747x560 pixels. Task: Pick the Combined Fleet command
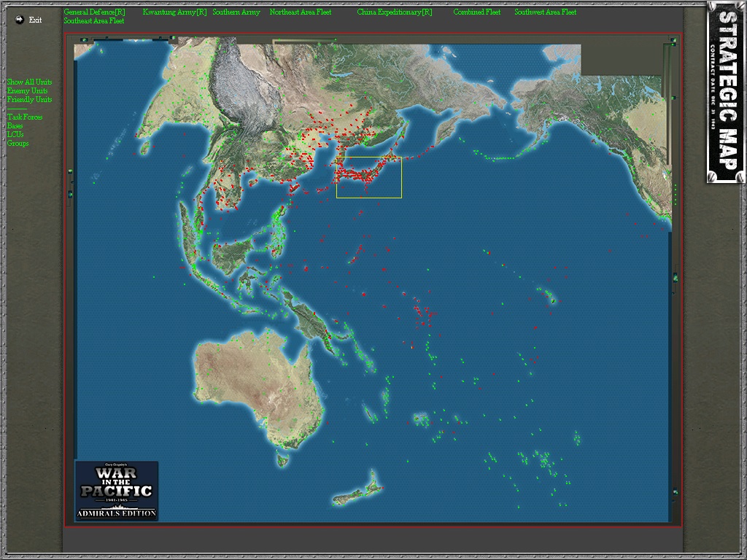pos(476,12)
